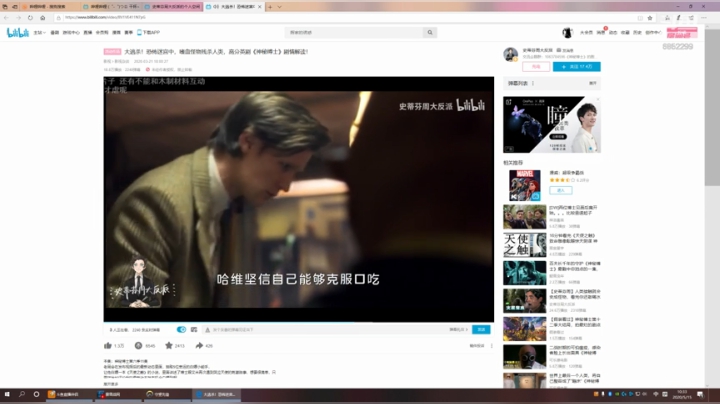
Task: Click the browser back arrow
Action: pos(6,17)
